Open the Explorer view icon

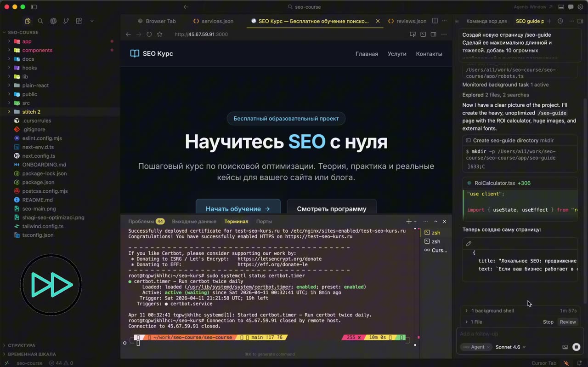click(x=28, y=21)
